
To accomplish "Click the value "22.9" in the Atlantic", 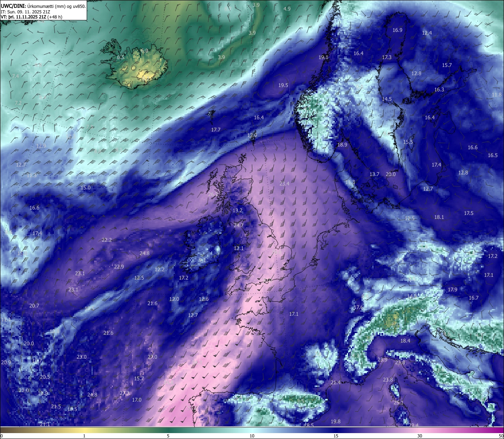I will pyautogui.click(x=119, y=267).
